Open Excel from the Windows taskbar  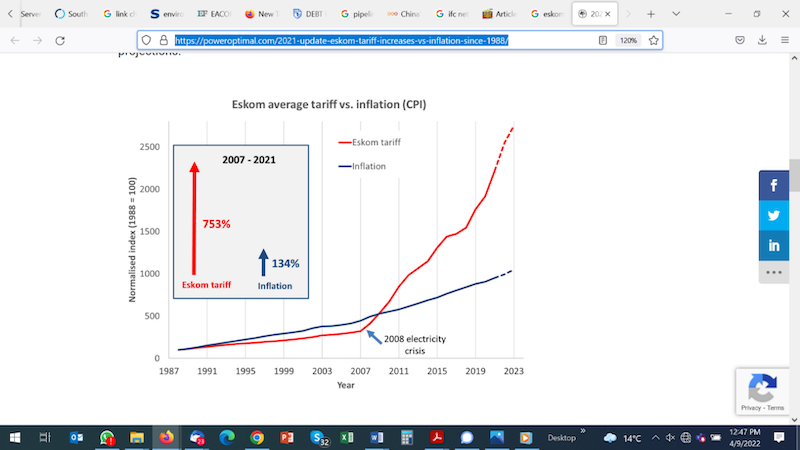point(347,437)
